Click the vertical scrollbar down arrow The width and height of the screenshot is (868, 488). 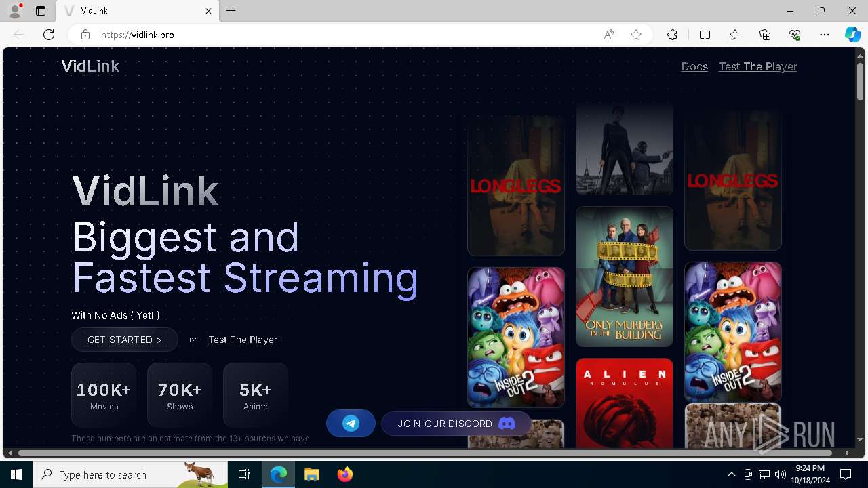[860, 439]
